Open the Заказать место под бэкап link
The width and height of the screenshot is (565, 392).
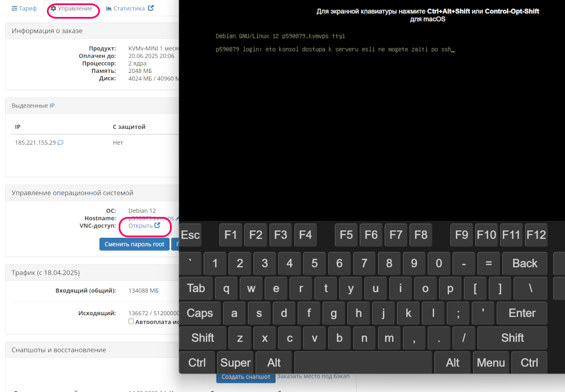313,377
